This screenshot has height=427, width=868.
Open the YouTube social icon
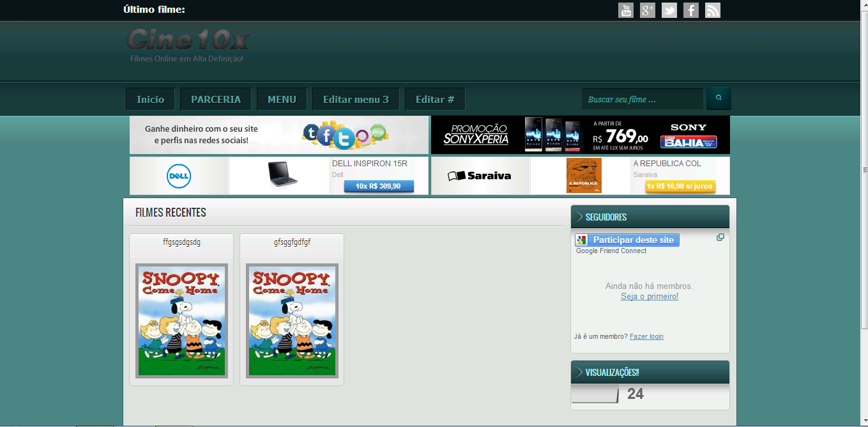[x=626, y=10]
